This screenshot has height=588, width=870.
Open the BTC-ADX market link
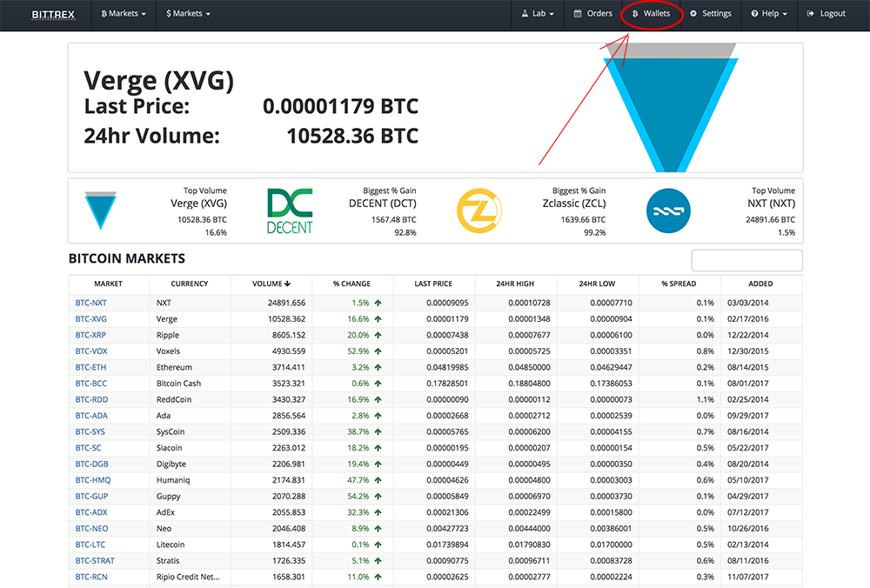click(x=91, y=512)
